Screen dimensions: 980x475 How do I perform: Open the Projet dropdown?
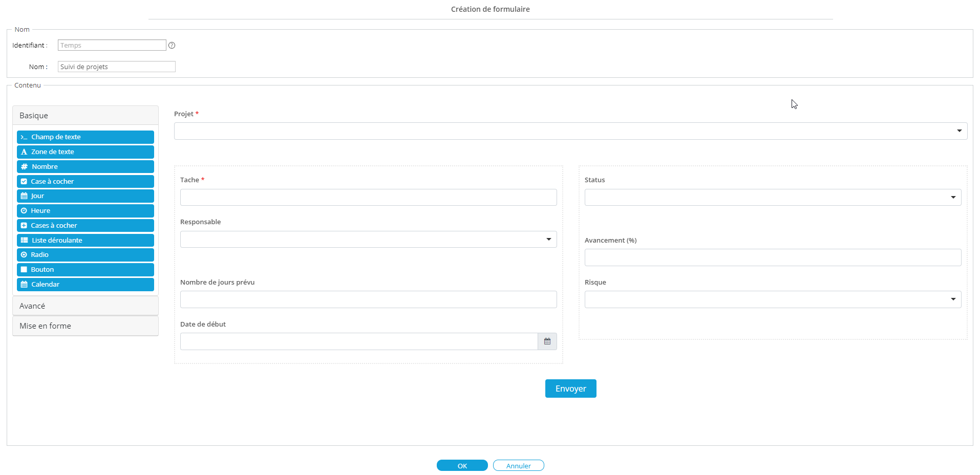click(959, 131)
